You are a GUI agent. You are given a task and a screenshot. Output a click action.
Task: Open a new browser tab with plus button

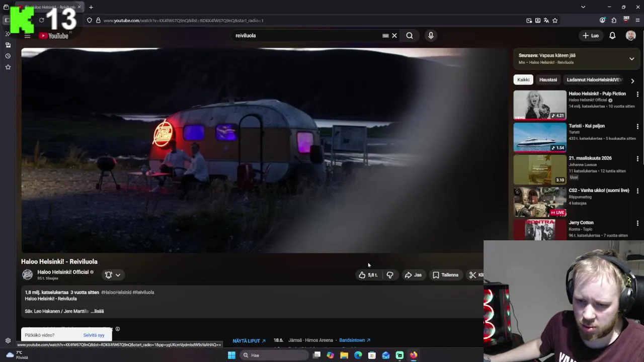[x=91, y=7]
